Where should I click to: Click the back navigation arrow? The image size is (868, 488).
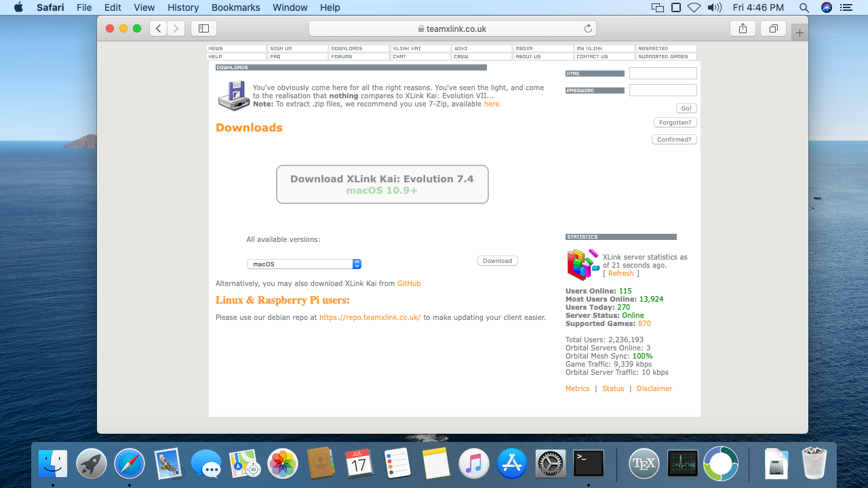pos(158,28)
